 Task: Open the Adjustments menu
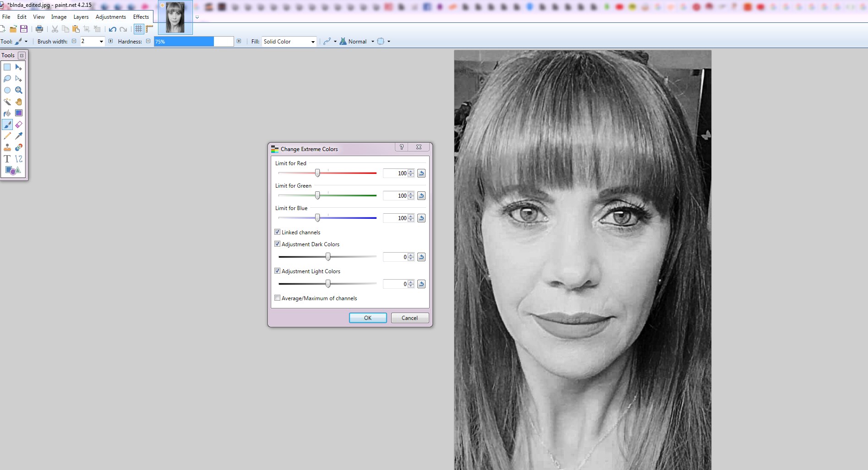point(110,17)
